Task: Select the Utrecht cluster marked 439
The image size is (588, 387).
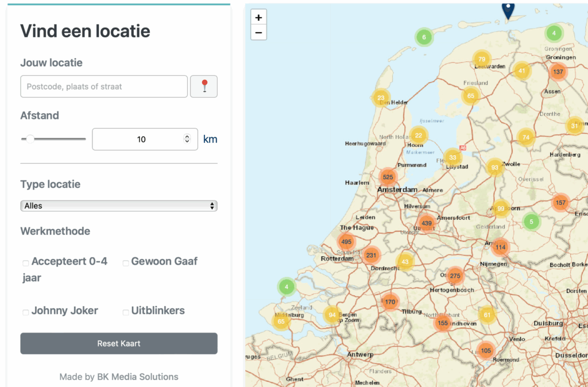Action: tap(427, 223)
